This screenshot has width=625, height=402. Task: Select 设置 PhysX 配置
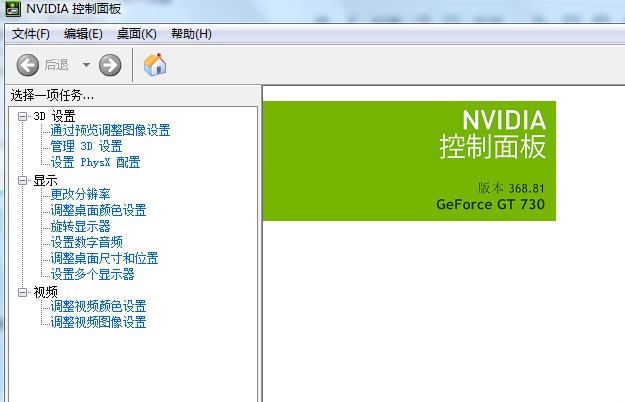[x=95, y=163]
